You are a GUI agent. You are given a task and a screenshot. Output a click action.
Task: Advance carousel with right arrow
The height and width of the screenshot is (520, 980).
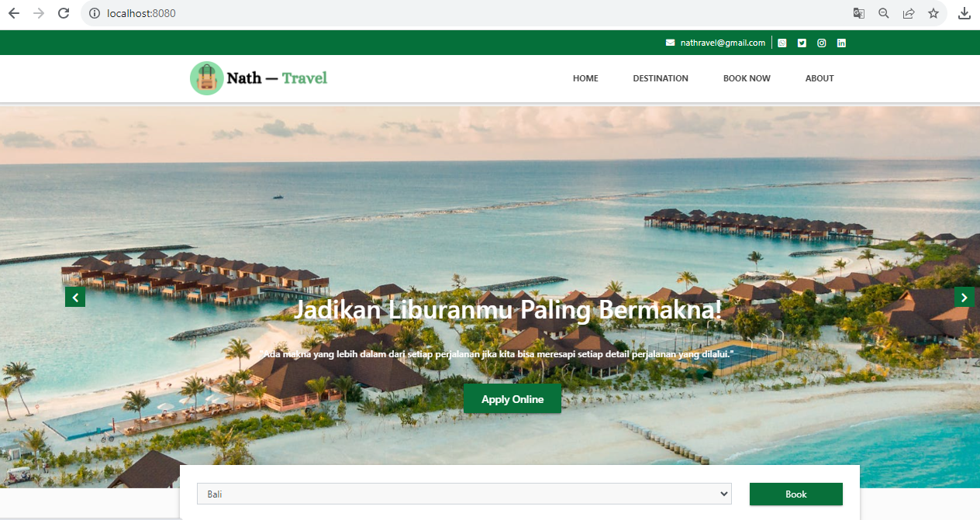coord(964,297)
